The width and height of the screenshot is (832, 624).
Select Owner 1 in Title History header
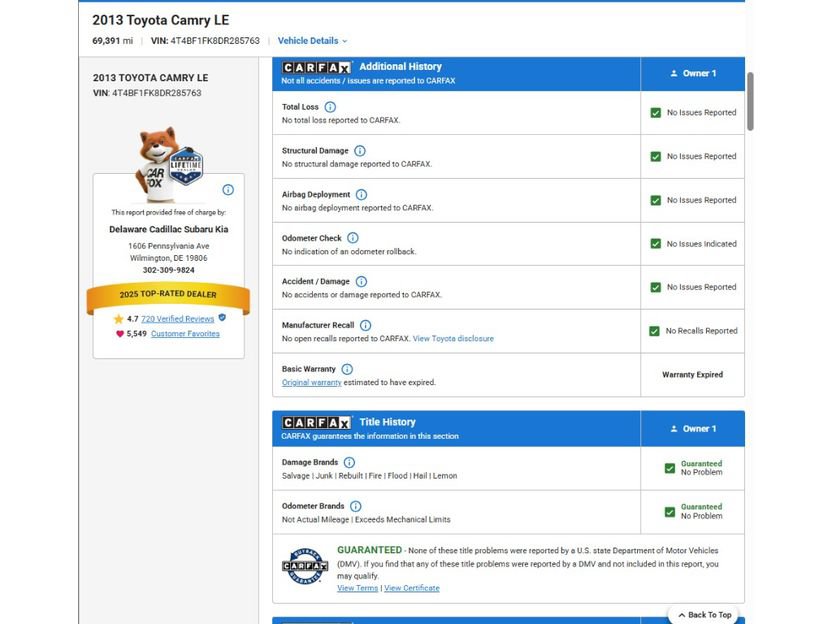693,429
